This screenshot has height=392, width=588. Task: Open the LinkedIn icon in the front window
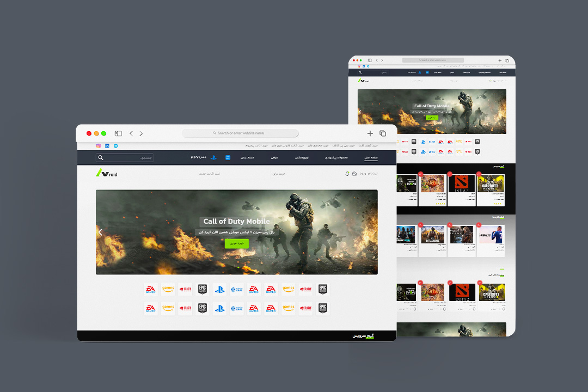107,145
